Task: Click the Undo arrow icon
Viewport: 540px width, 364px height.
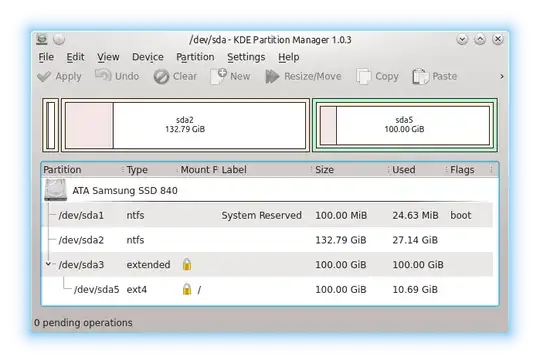Action: (x=103, y=75)
